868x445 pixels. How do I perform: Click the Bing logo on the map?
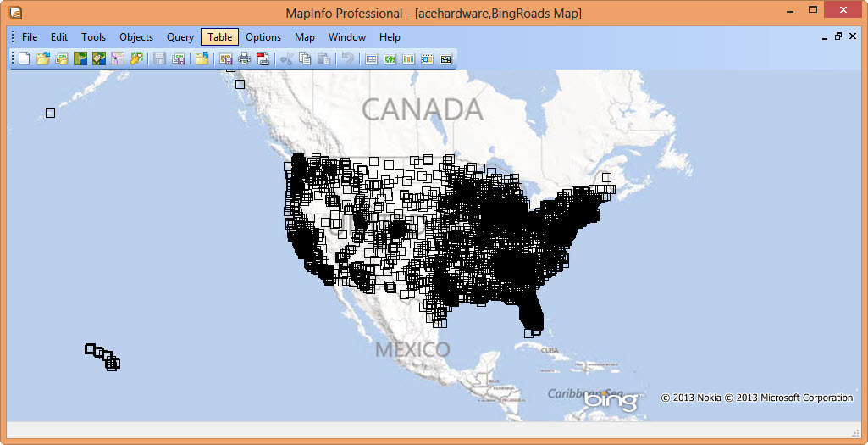tap(611, 400)
